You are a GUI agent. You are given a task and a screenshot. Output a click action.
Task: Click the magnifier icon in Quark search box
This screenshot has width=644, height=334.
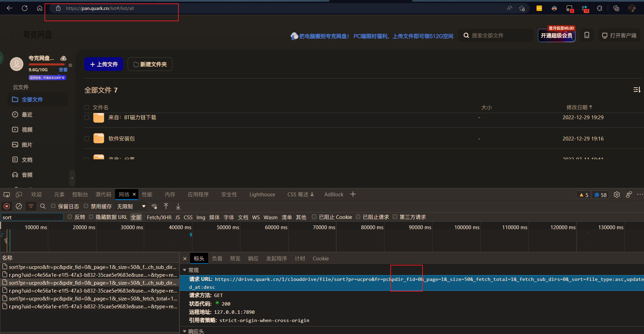tap(466, 35)
